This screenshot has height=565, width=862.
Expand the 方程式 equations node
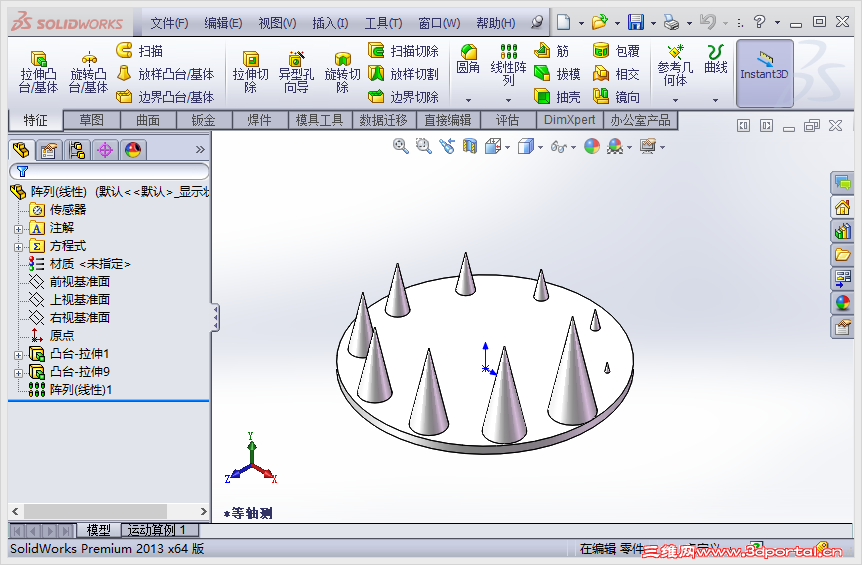pos(18,247)
